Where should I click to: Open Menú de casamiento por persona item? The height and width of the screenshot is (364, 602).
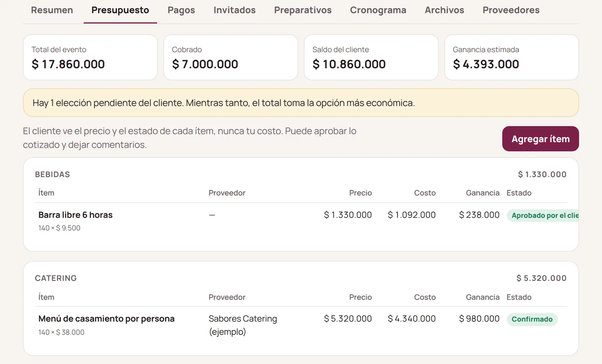point(106,318)
